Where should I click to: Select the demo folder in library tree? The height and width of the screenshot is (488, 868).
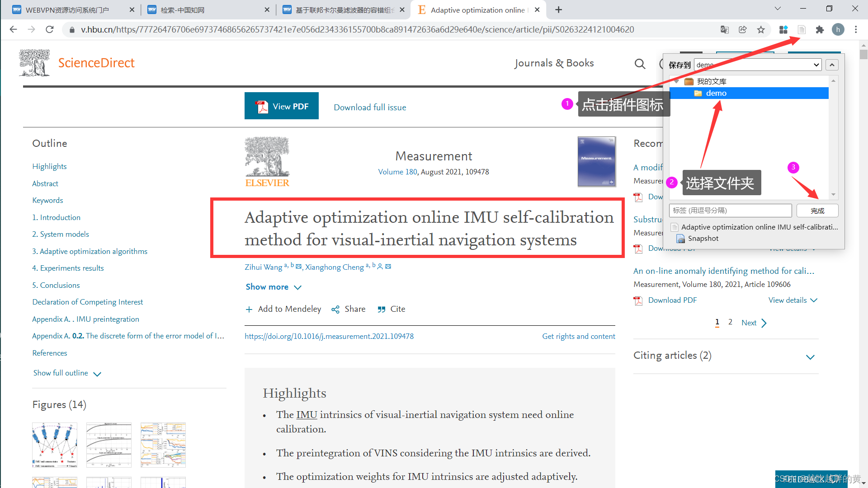point(716,93)
